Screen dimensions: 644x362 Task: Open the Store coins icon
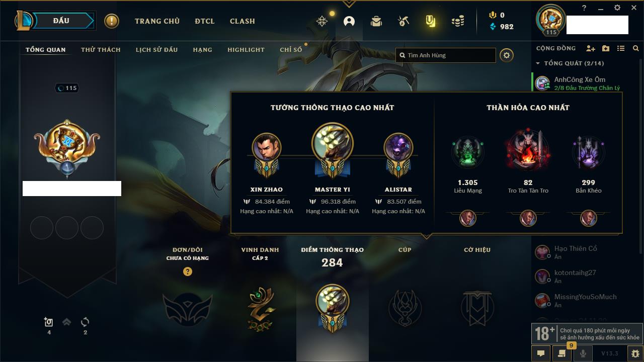(458, 21)
